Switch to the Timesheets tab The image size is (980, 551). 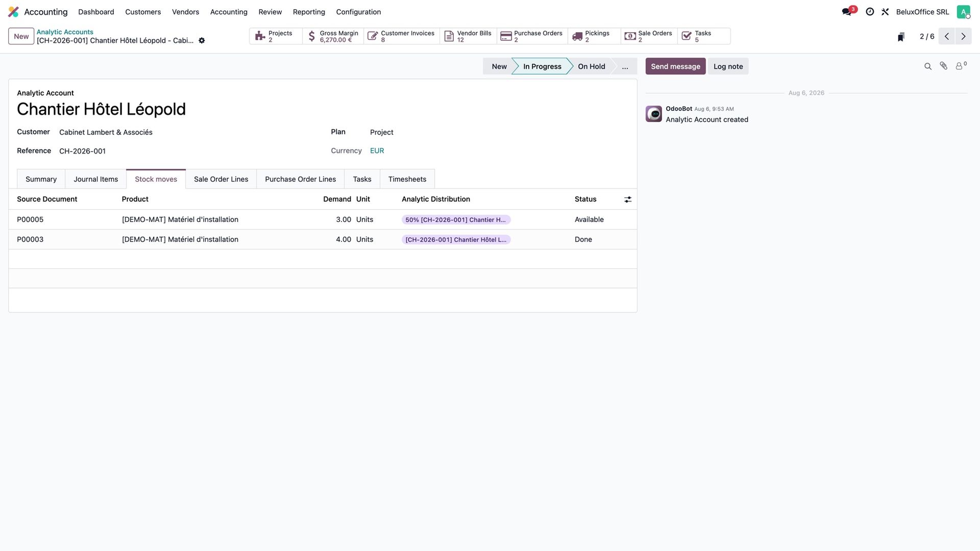(x=407, y=179)
